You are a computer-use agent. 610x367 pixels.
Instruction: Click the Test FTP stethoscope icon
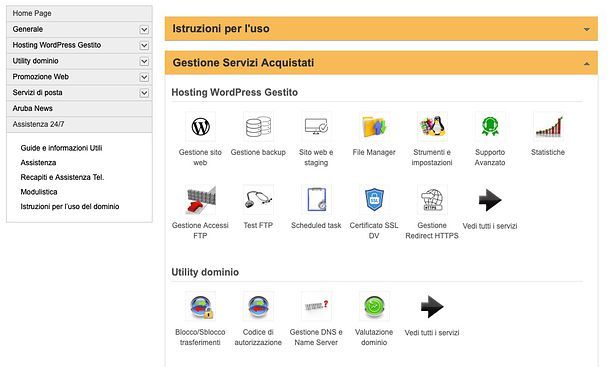click(x=258, y=200)
